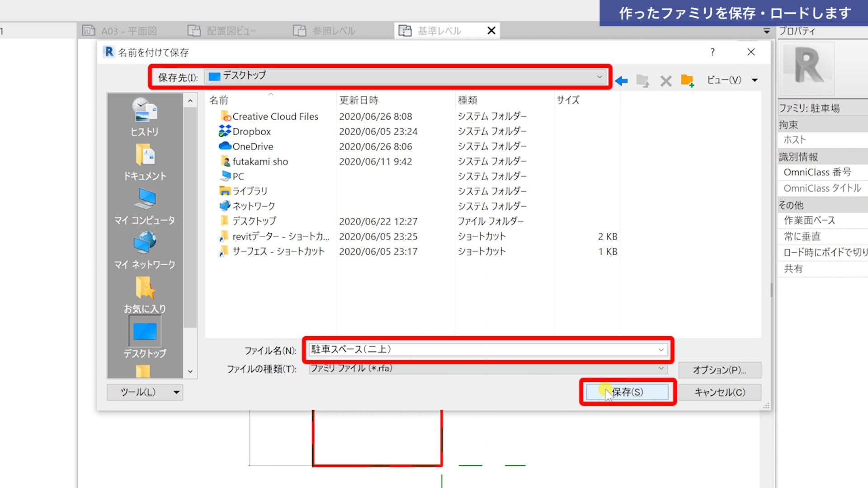Click the create new folder icon

pos(687,81)
